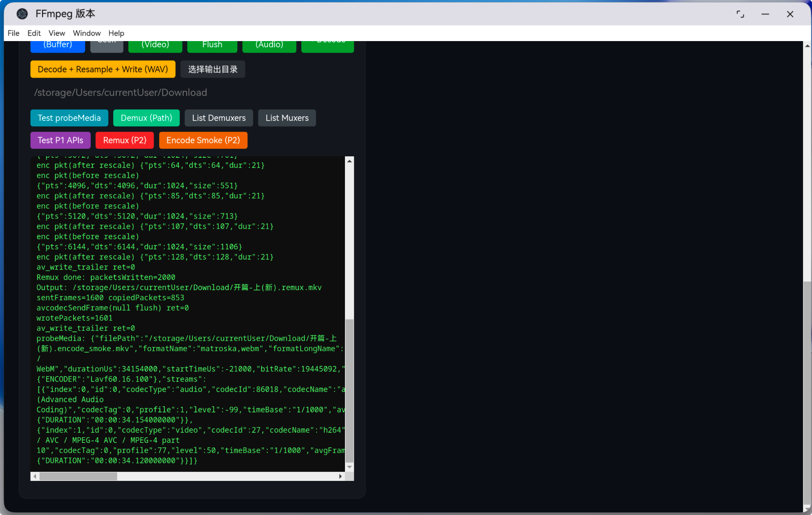812x515 pixels.
Task: Click log horizontal scrollbar left arrow
Action: 35,476
